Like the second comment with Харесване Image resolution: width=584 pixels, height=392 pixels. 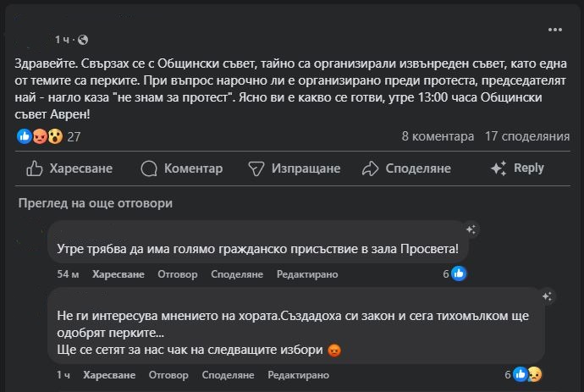click(108, 374)
